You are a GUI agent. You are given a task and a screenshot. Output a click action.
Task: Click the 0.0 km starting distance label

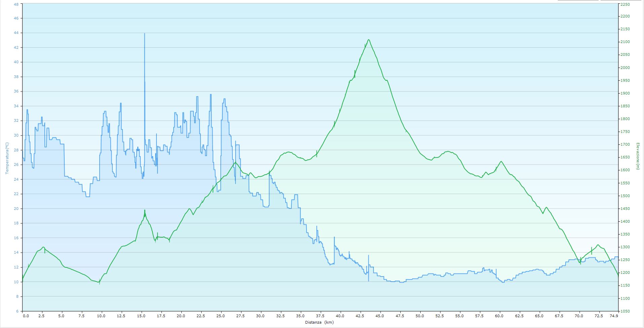pyautogui.click(x=25, y=316)
